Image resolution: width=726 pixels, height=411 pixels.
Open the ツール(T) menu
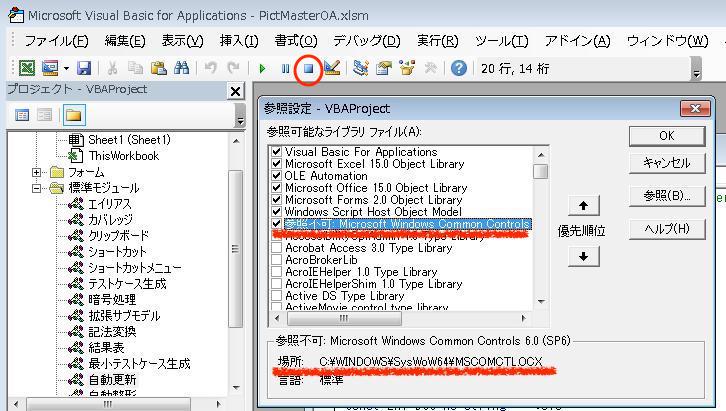[x=501, y=41]
